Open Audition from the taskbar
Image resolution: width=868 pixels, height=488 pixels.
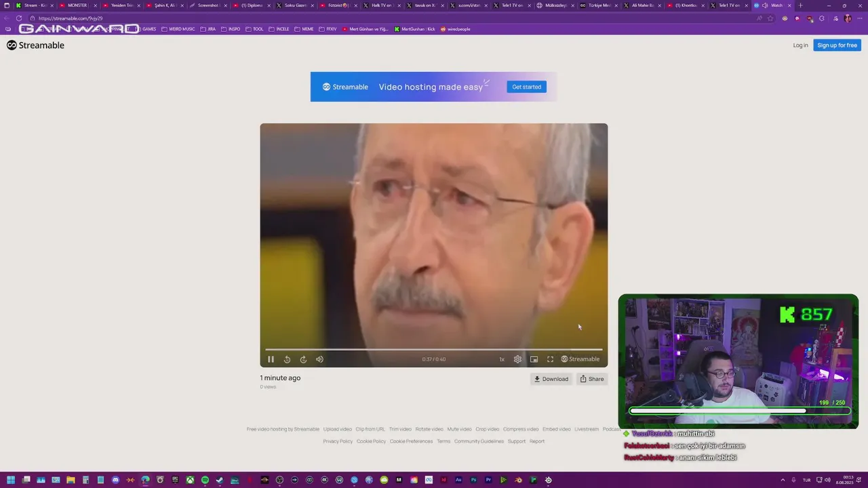458,480
